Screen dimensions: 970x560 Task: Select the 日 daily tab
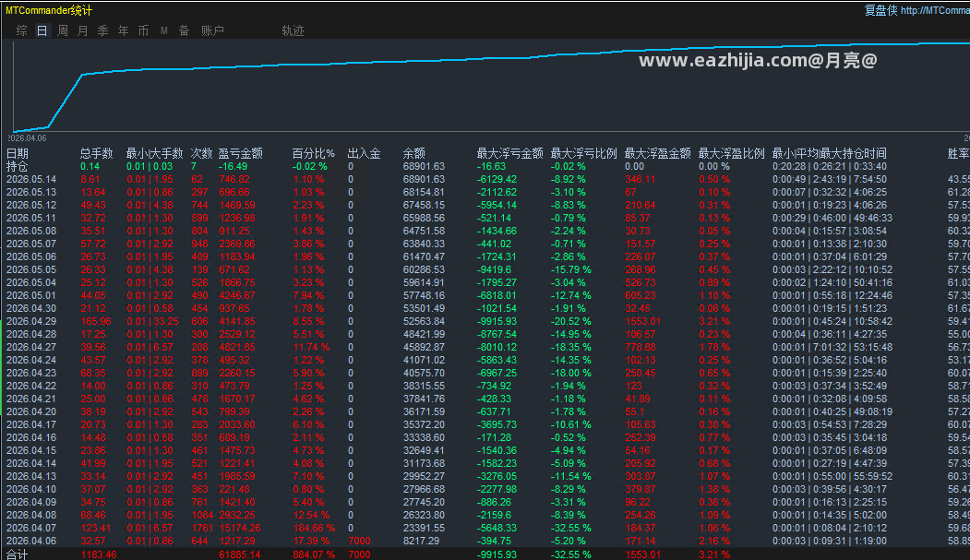coord(42,30)
